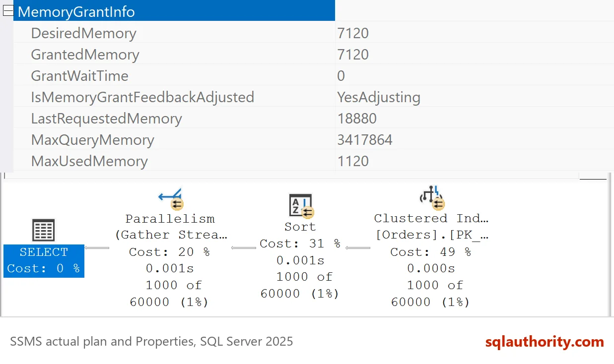614x364 pixels.
Task: Click the arrow from Sort to Parallelism
Action: pyautogui.click(x=244, y=247)
